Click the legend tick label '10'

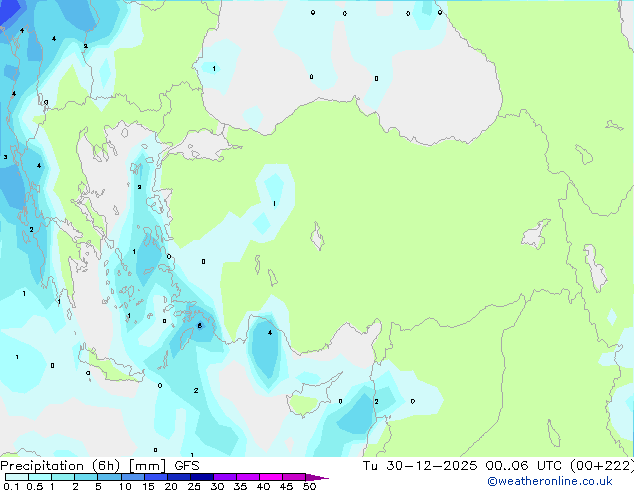[x=125, y=486]
